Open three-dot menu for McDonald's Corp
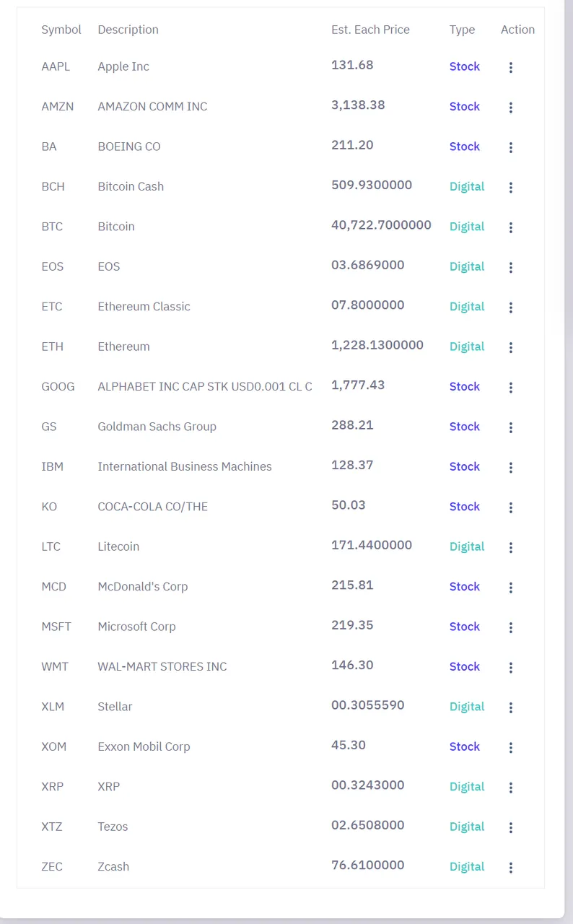This screenshot has height=924, width=573. [511, 588]
